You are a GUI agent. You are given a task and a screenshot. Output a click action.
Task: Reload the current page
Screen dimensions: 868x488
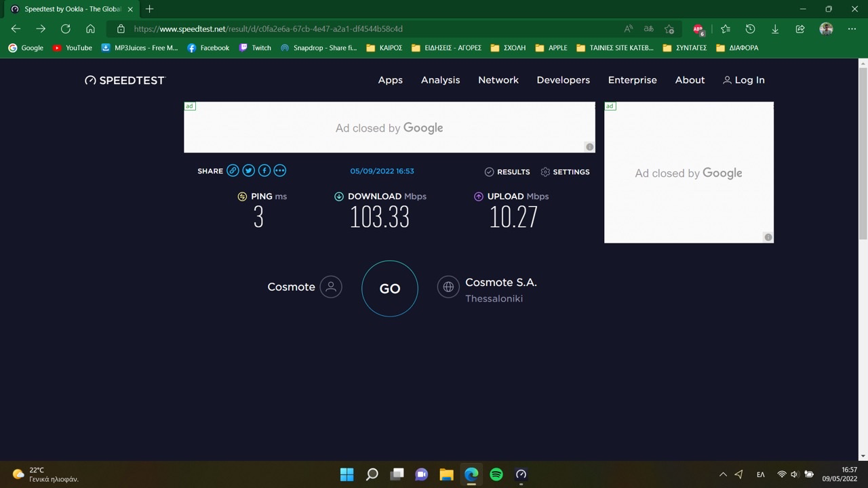tap(66, 28)
